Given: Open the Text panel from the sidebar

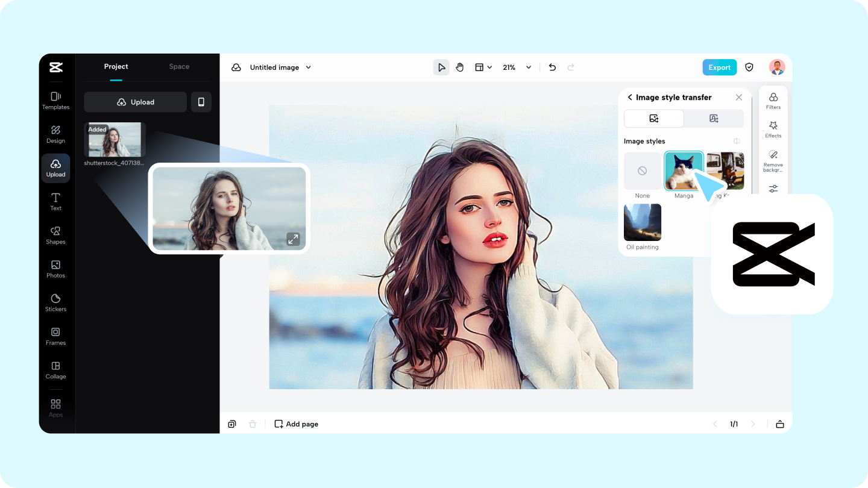Looking at the screenshot, I should point(55,201).
